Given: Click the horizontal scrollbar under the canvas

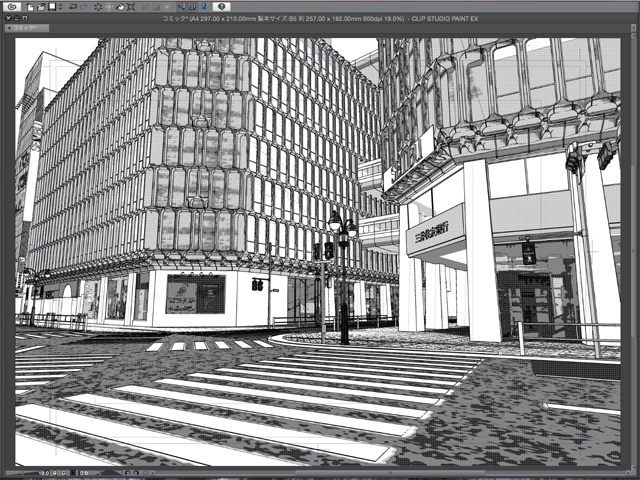Looking at the screenshot, I should [x=390, y=473].
